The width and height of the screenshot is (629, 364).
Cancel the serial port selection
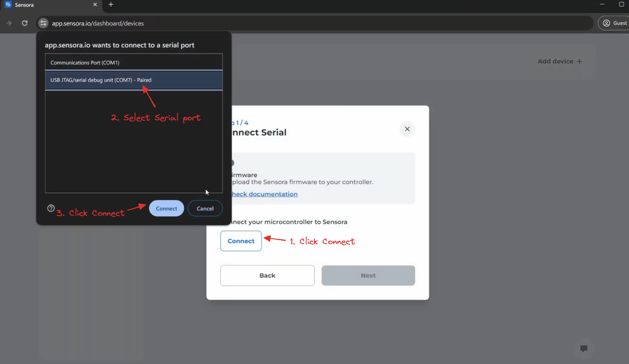point(205,208)
